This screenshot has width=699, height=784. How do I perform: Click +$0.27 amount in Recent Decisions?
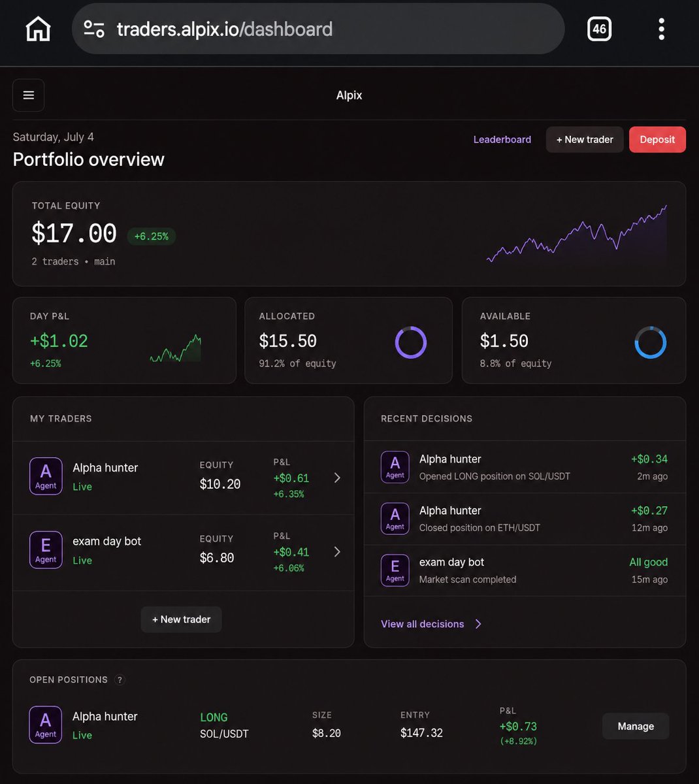(649, 510)
